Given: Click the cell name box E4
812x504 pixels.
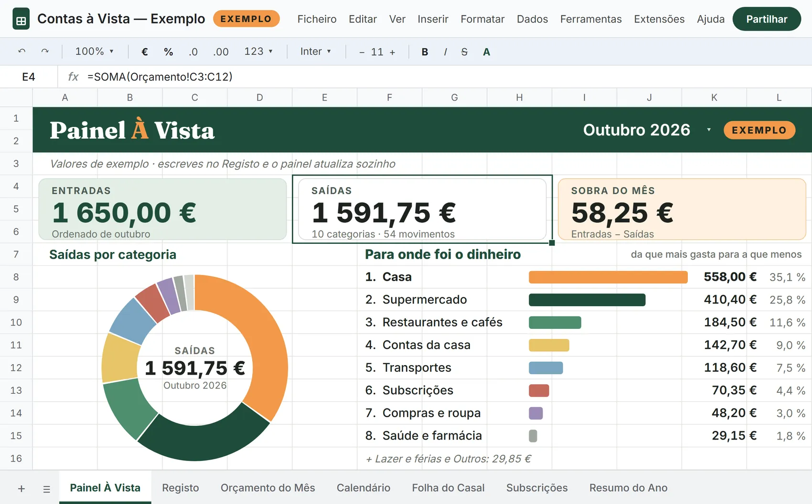Looking at the screenshot, I should tap(29, 76).
